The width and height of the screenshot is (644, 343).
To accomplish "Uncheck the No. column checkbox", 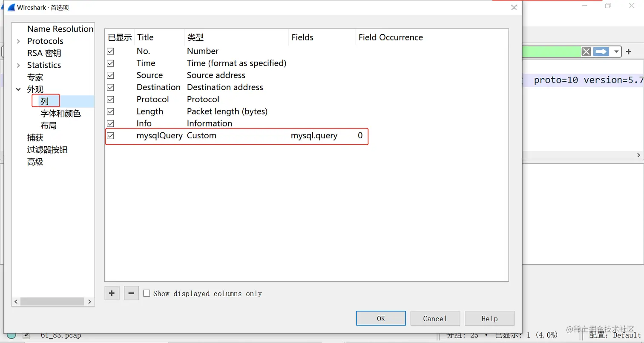I will click(110, 51).
